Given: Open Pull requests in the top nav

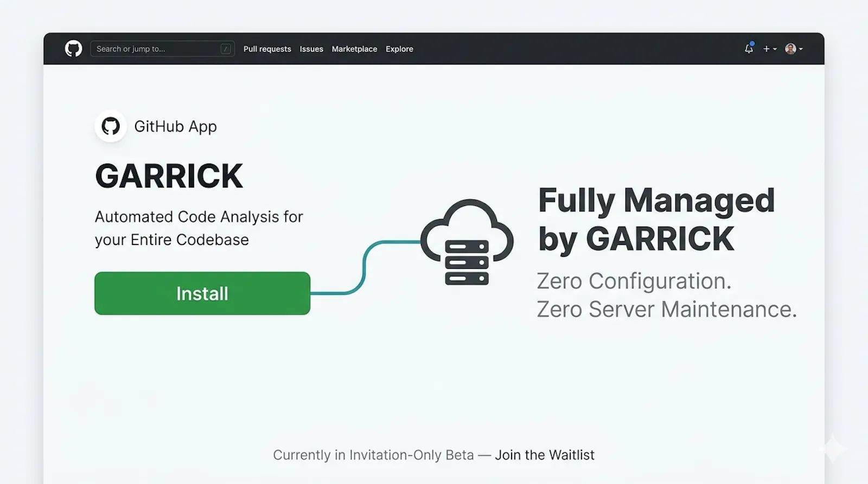Looking at the screenshot, I should coord(267,49).
